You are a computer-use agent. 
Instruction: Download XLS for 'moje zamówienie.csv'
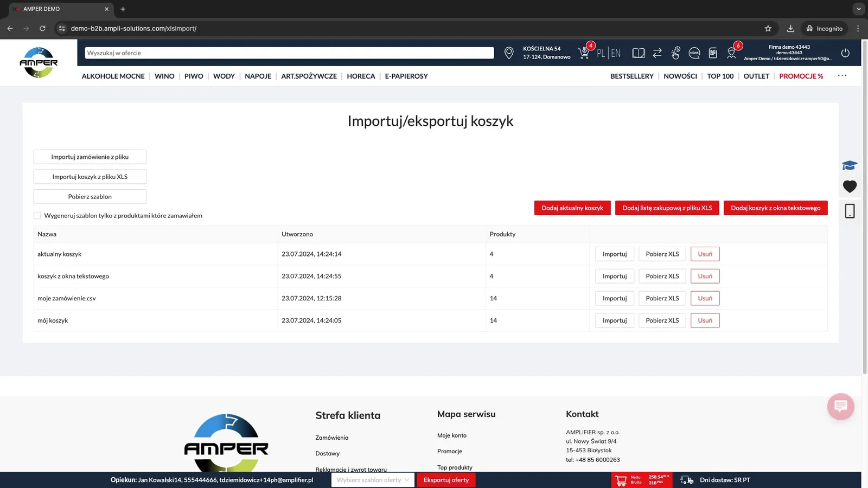tap(662, 298)
